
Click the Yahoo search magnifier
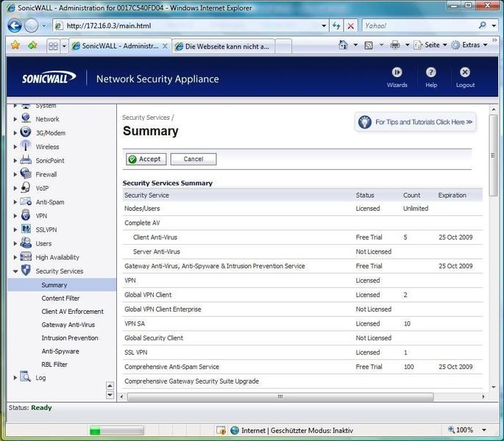click(x=483, y=25)
